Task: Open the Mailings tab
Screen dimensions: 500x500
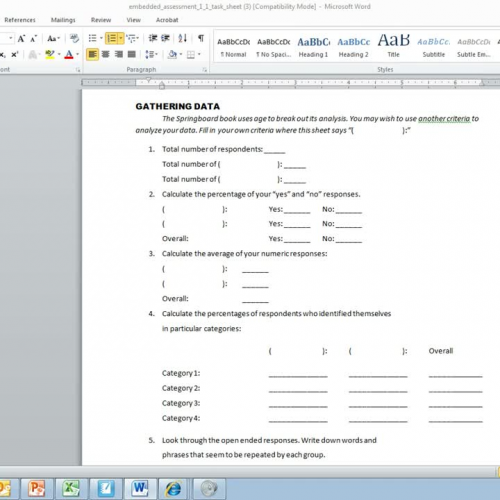Action: [x=63, y=20]
